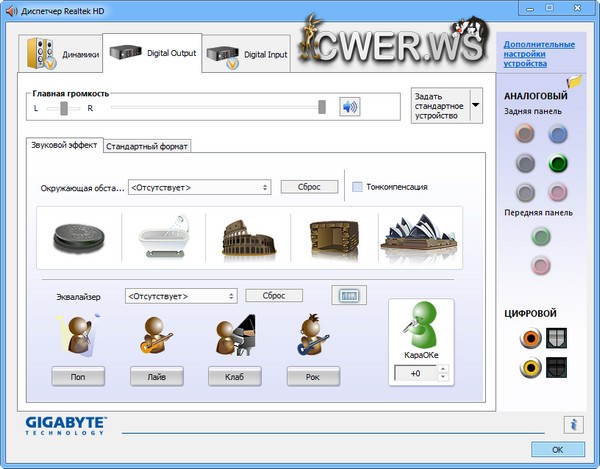Click the orange digital coaxial output jack
600x469 pixels.
pos(529,340)
